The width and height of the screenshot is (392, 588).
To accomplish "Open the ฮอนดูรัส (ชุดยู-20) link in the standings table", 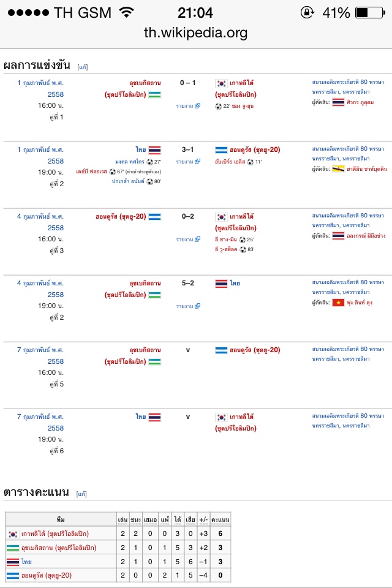I will tap(47, 575).
